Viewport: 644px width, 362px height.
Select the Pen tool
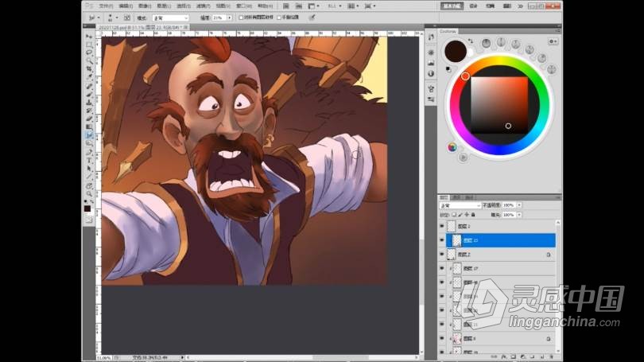[x=89, y=153]
